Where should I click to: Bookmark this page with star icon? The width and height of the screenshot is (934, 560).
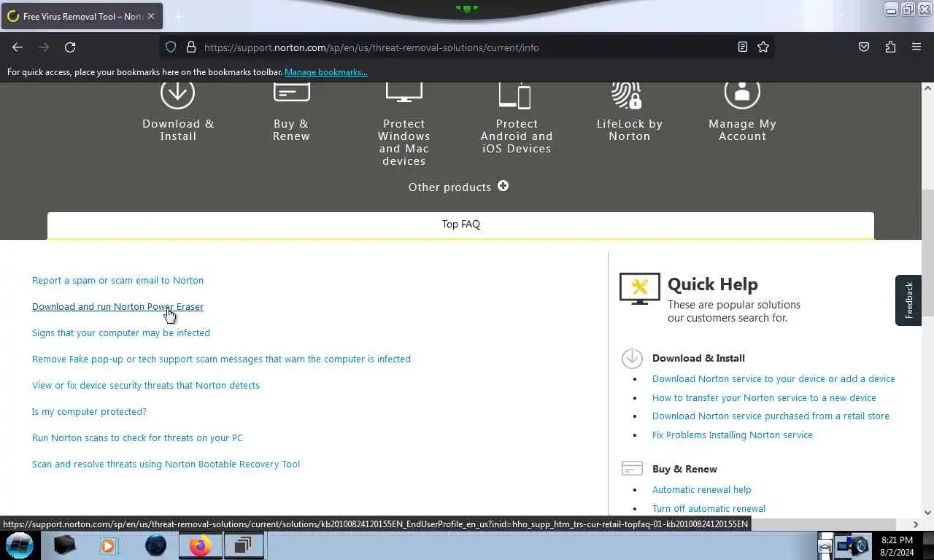[x=763, y=47]
